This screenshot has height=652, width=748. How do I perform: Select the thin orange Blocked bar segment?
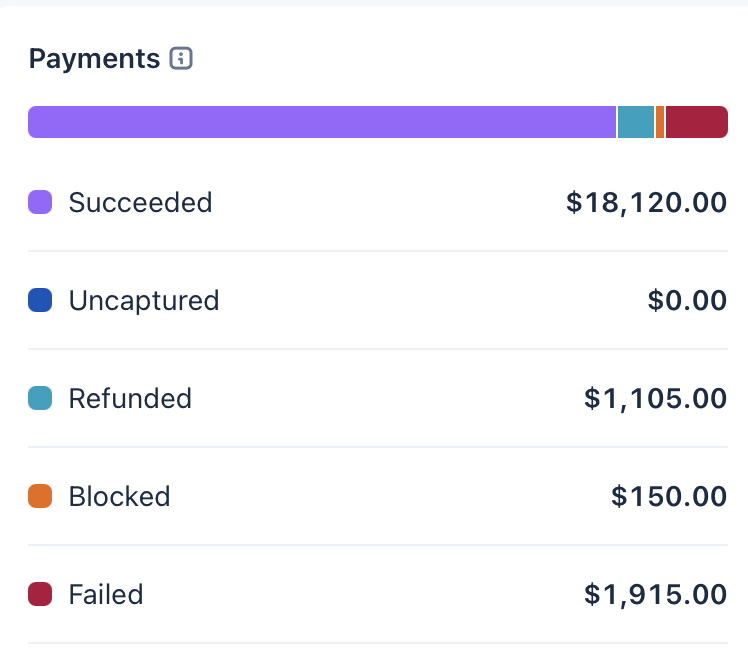coord(660,122)
